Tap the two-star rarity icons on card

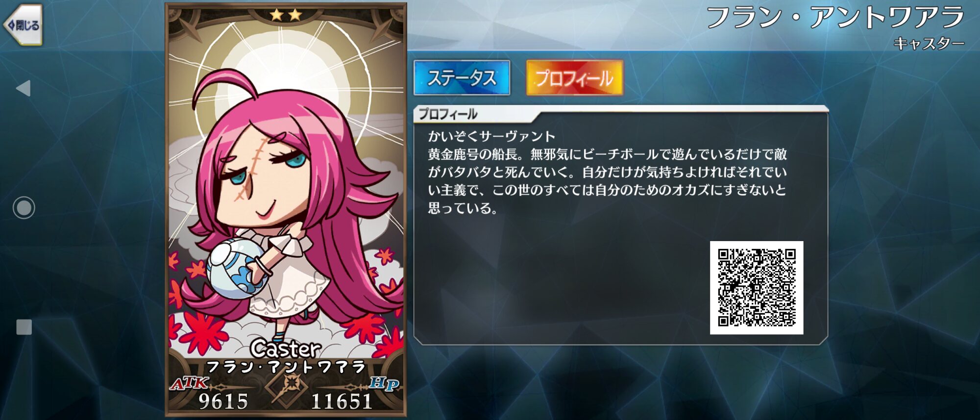coord(286,15)
